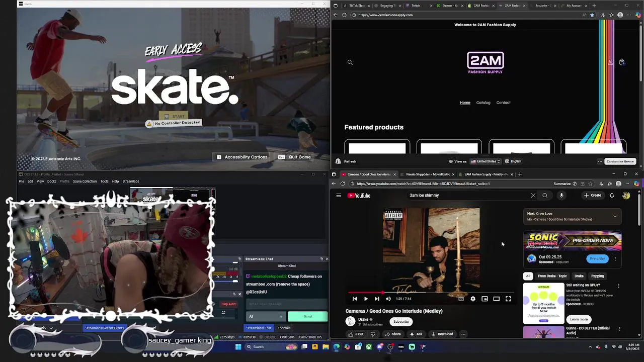Seek on the YouTube video progress bar

[431, 292]
